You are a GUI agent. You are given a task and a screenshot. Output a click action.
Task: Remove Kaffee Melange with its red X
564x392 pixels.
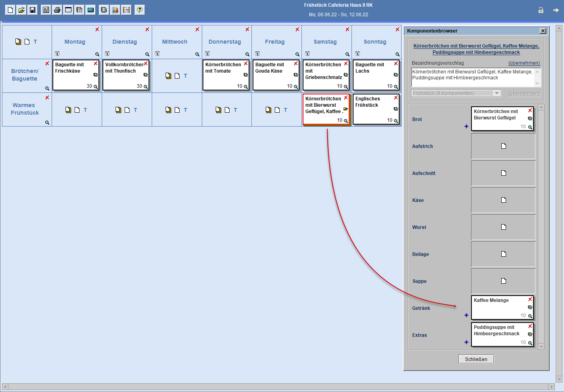click(530, 299)
